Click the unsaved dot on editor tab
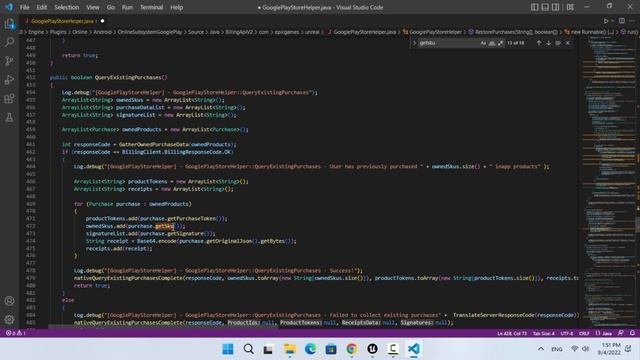This screenshot has height=360, width=640. point(102,21)
